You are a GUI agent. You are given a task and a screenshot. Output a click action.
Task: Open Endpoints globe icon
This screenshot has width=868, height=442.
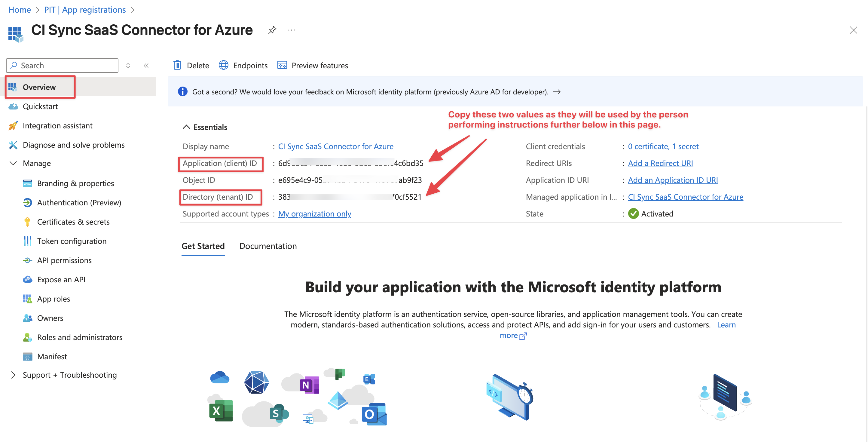[x=223, y=65]
